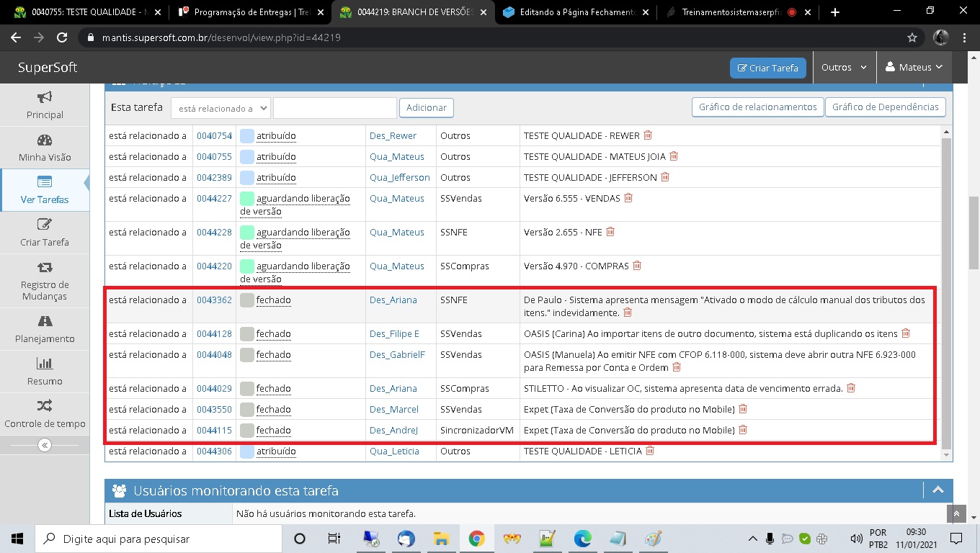The width and height of the screenshot is (980, 553).
Task: Open the 'está relacionado a' relationship dropdown
Action: (x=220, y=108)
